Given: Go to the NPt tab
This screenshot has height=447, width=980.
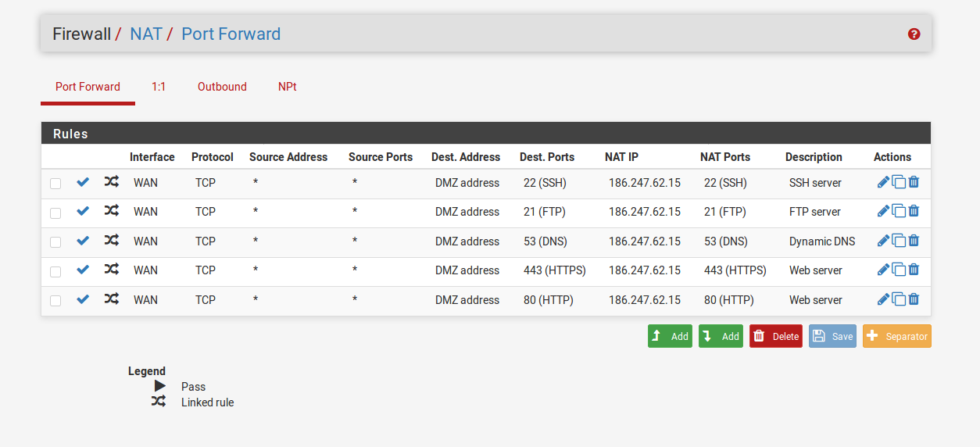Looking at the screenshot, I should click(x=288, y=87).
